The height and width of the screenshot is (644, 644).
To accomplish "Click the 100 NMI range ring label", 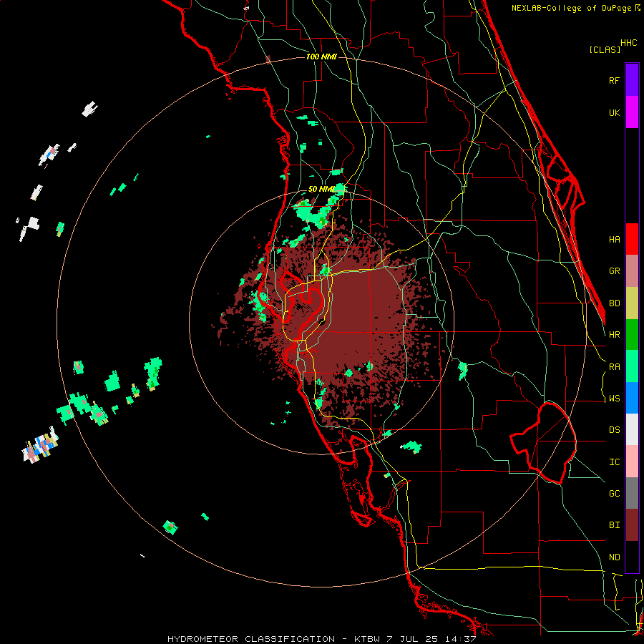I will click(321, 57).
